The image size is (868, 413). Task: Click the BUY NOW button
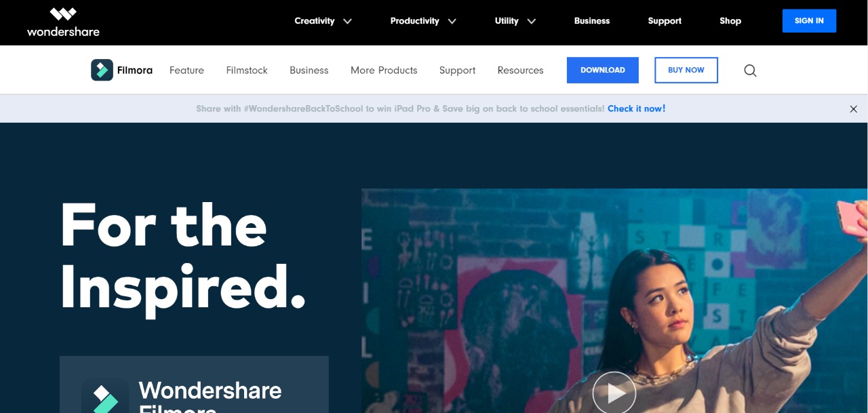tap(686, 71)
